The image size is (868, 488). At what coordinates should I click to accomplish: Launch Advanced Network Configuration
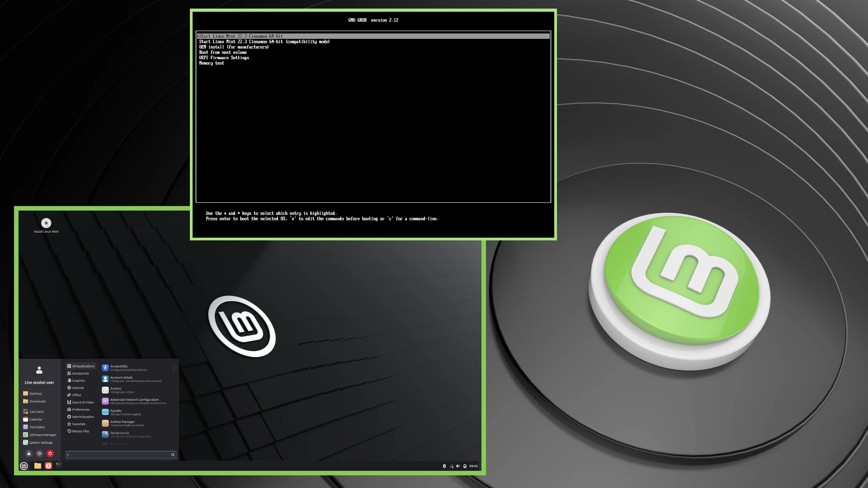click(x=136, y=401)
